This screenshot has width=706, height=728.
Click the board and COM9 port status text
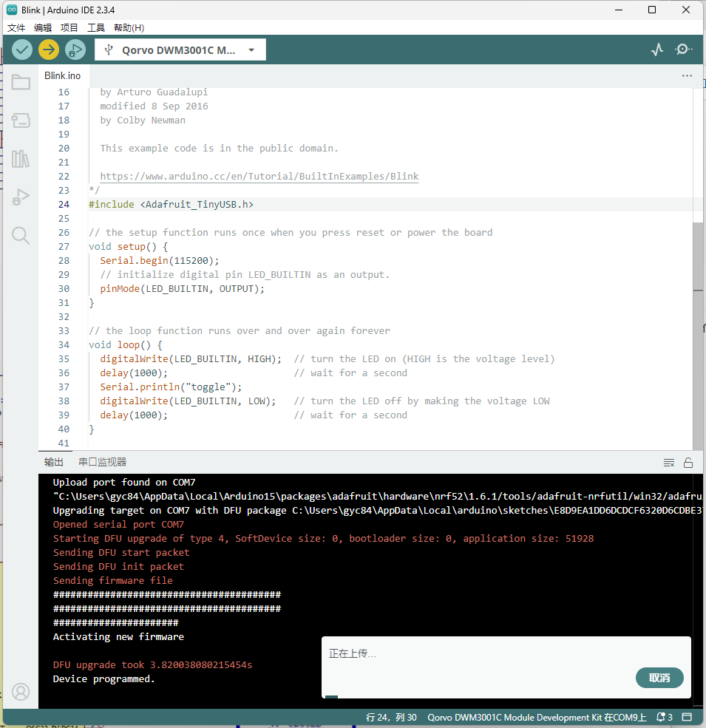(537, 718)
